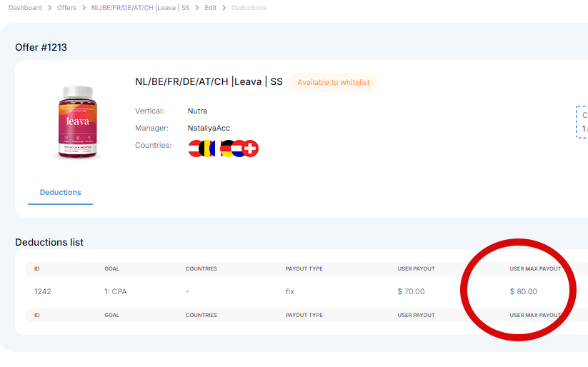Image resolution: width=588 pixels, height=367 pixels.
Task: Click the Netherlands flag icon
Action: 237,149
